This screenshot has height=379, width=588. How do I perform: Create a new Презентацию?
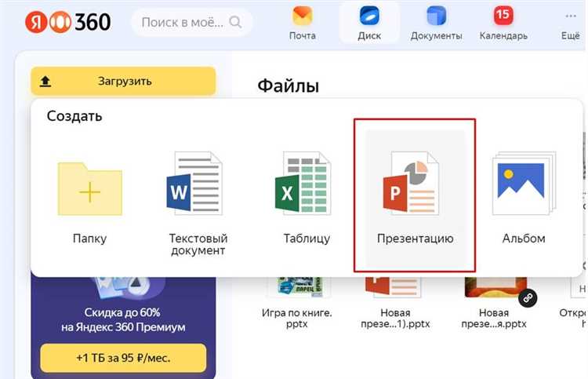(x=415, y=198)
